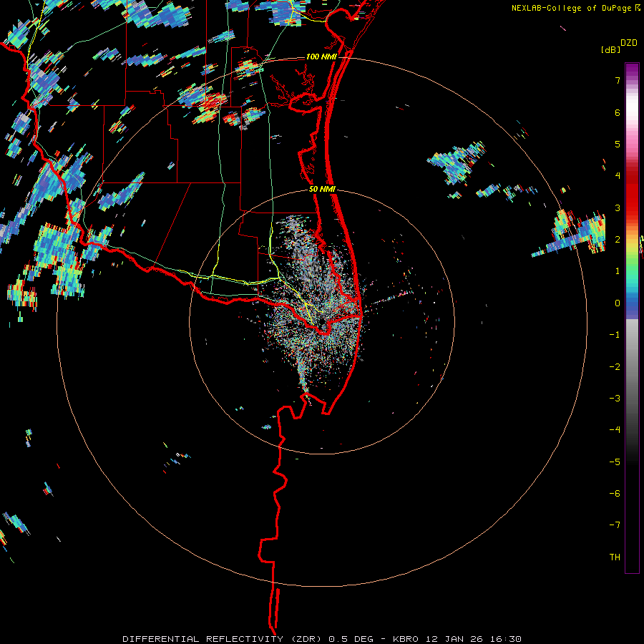Click the 3 value on color scale
Image resolution: width=644 pixels, height=644 pixels.
point(618,208)
